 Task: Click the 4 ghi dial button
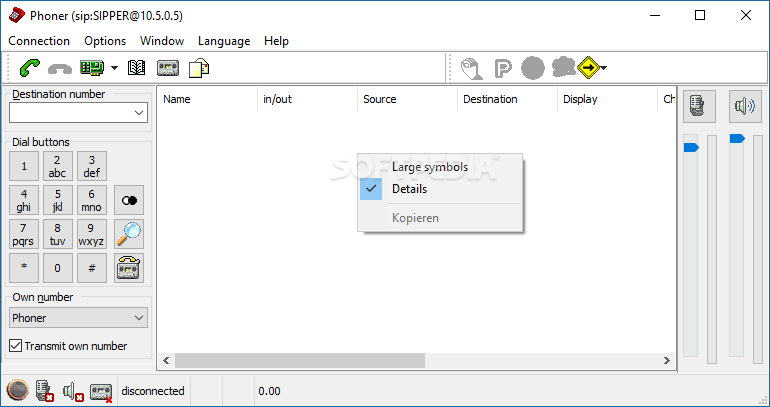[24, 200]
